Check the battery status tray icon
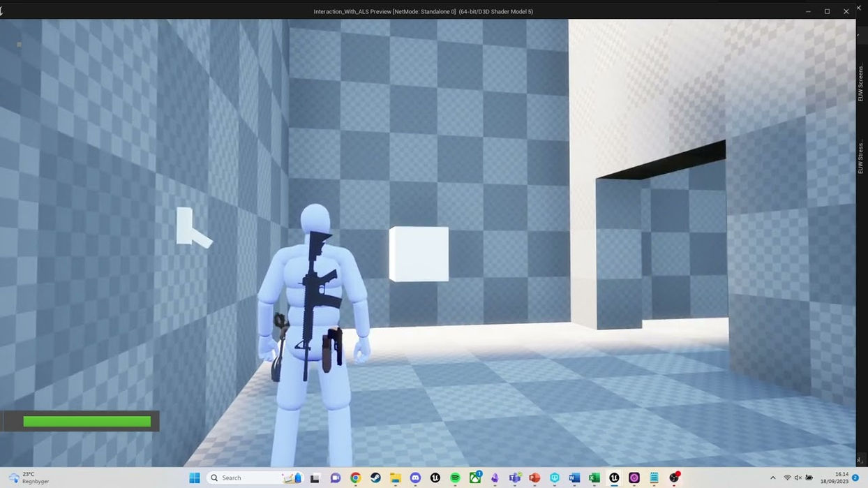The width and height of the screenshot is (868, 488). point(809,478)
